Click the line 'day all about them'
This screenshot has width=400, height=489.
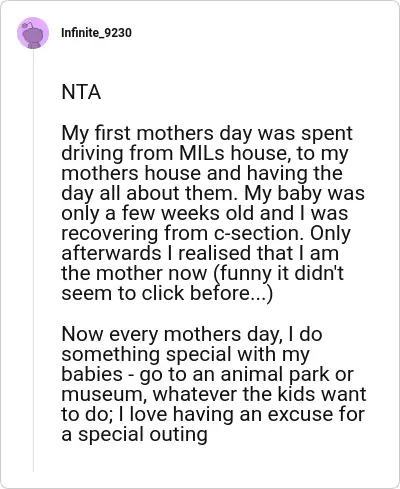click(213, 193)
